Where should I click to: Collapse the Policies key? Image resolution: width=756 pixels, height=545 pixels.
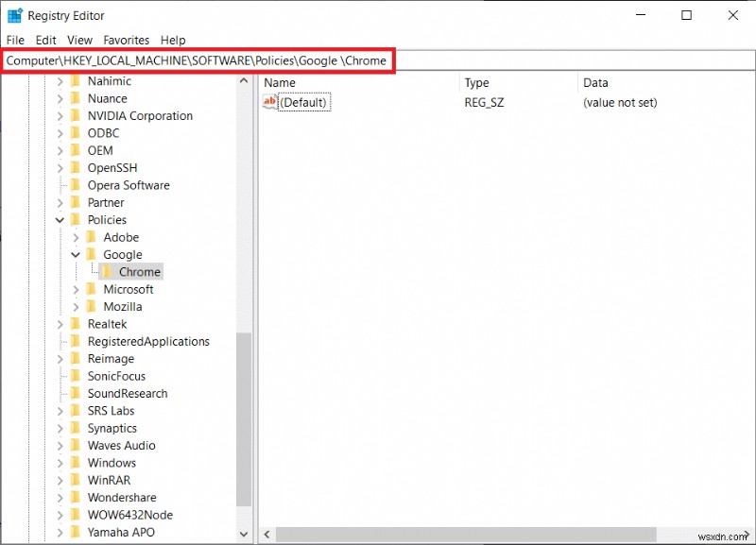coord(60,219)
